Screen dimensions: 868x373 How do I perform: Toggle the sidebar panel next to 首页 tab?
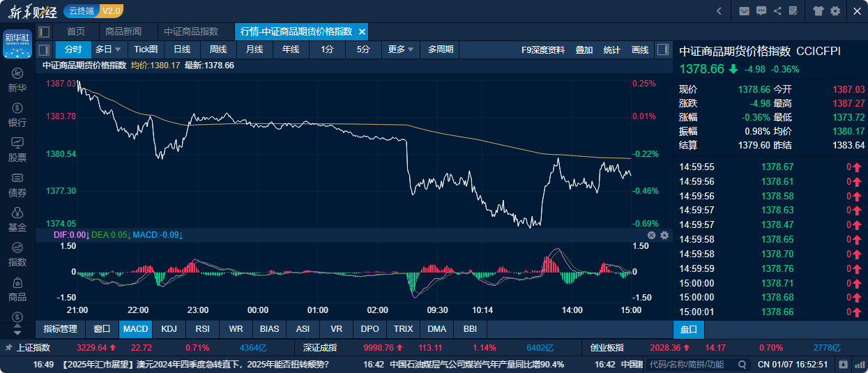[45, 31]
